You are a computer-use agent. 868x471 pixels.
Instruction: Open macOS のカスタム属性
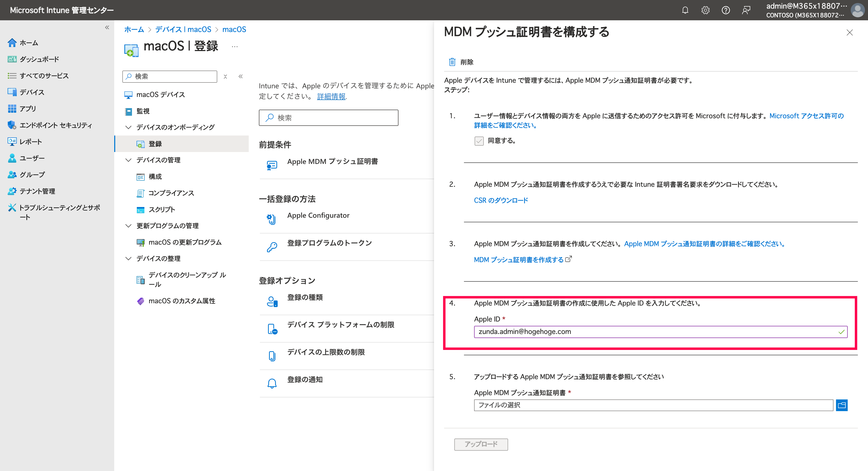coord(182,301)
